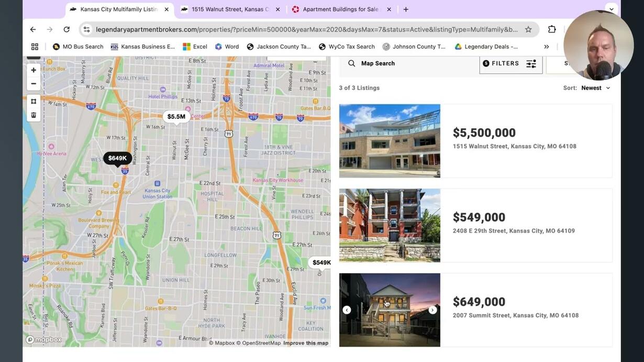This screenshot has width=644, height=362.
Task: Click the Map Search input field
Action: coord(409,63)
